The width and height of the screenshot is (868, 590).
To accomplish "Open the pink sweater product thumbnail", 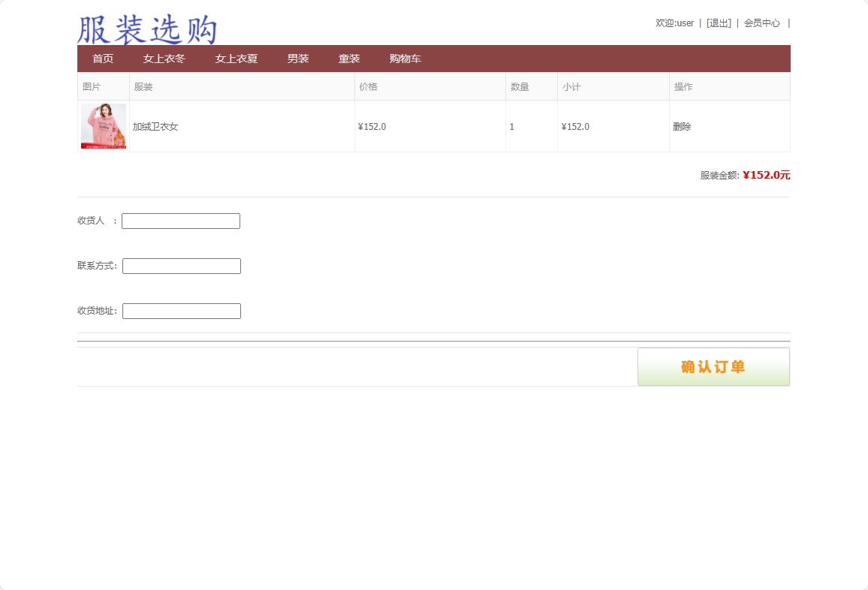I will 104,125.
